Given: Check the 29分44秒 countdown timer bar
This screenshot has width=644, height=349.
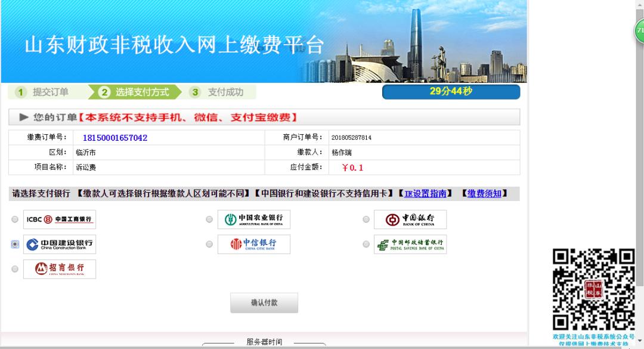Looking at the screenshot, I should pos(451,91).
